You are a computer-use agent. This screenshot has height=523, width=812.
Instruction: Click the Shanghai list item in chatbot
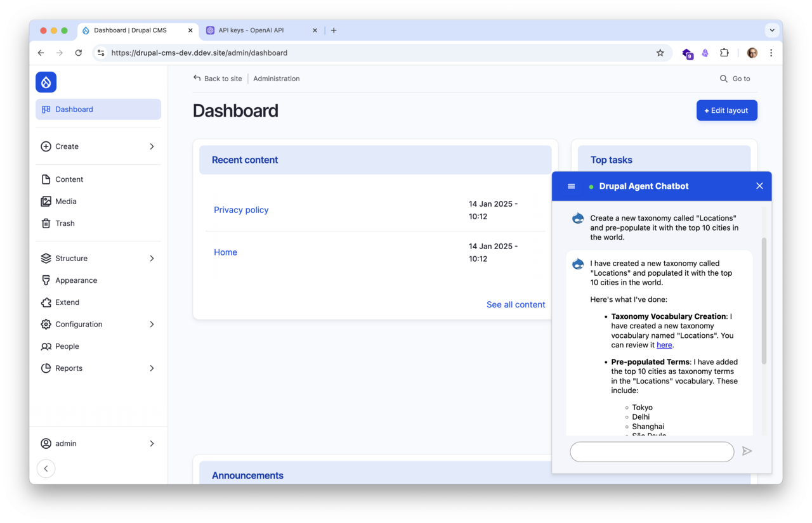[x=648, y=427]
